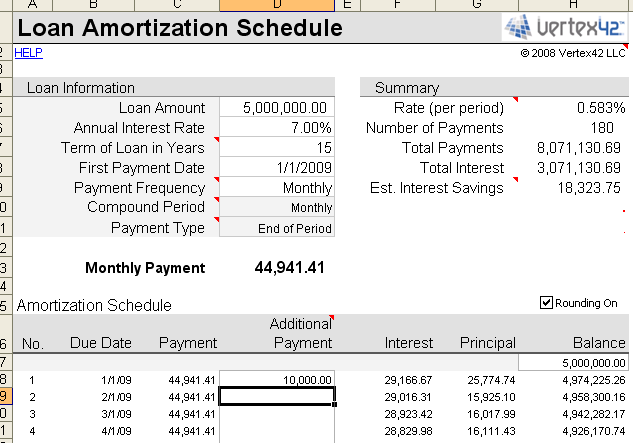Open the Payment Type End of Period cell

pos(276,228)
